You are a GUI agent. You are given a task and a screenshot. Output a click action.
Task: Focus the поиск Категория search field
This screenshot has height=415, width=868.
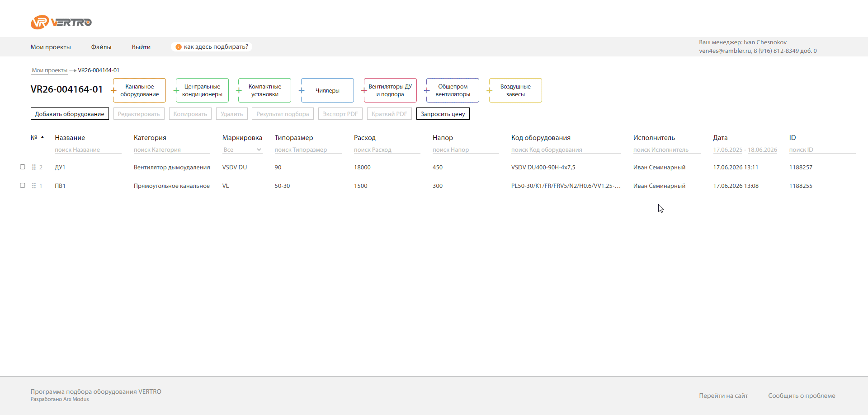172,150
